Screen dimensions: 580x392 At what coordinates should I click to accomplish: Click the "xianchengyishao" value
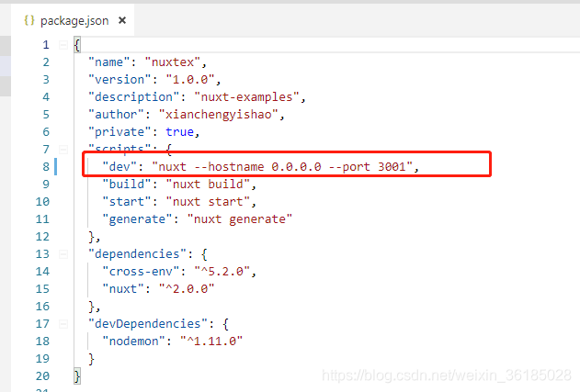[218, 115]
